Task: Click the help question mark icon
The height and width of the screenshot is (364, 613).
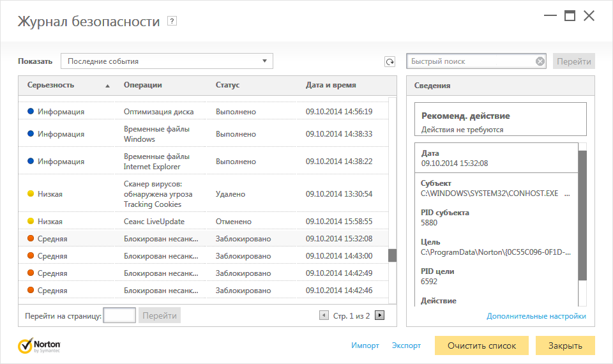Action: click(x=172, y=21)
